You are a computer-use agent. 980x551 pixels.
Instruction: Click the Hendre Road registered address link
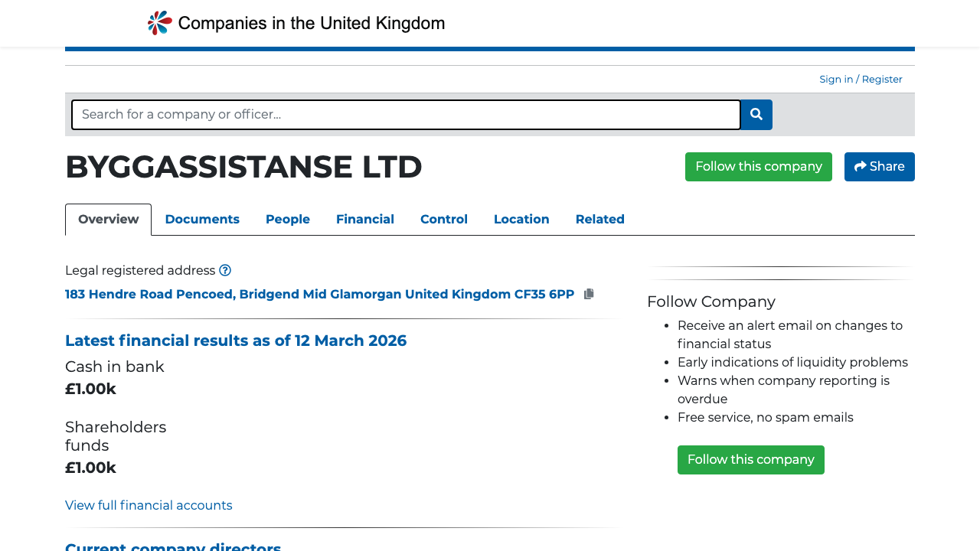319,294
